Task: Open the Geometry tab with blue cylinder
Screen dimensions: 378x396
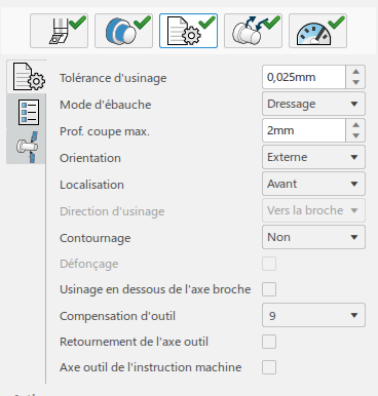Action: point(124,31)
